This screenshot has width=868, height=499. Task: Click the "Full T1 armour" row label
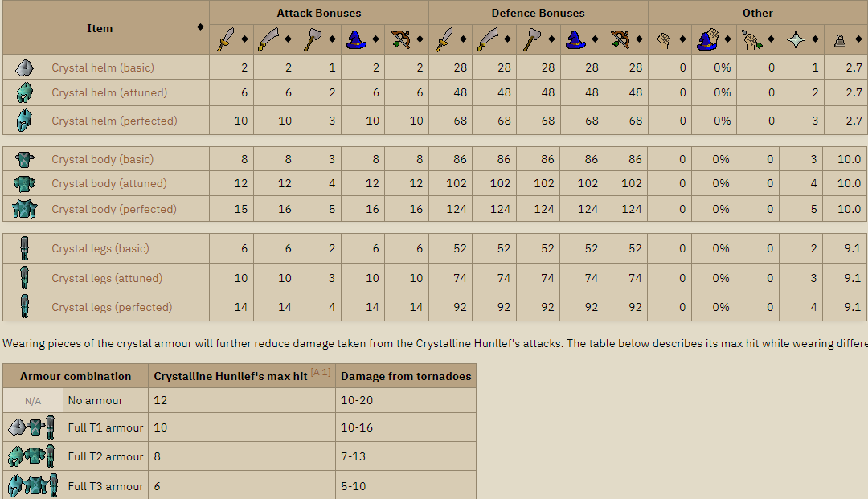(106, 427)
